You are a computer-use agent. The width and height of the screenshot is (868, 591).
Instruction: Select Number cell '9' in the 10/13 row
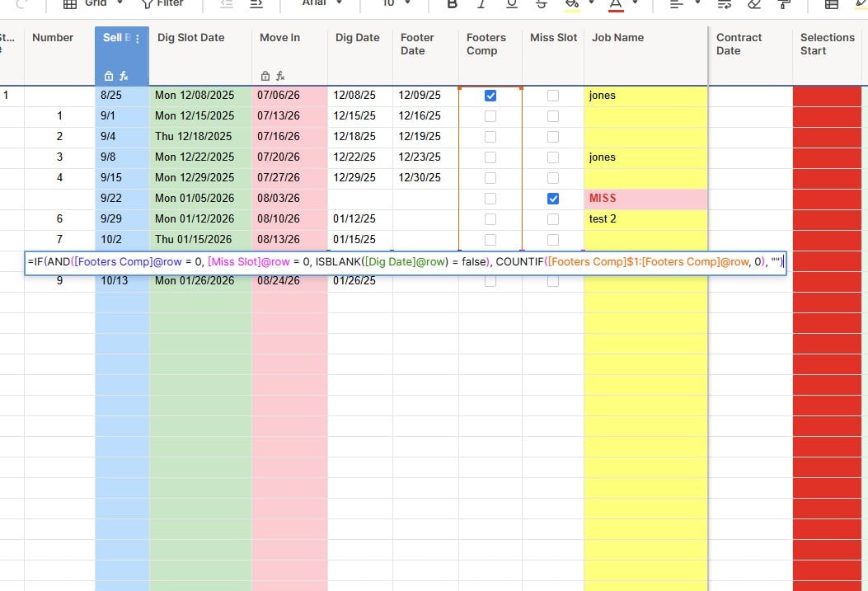(59, 281)
